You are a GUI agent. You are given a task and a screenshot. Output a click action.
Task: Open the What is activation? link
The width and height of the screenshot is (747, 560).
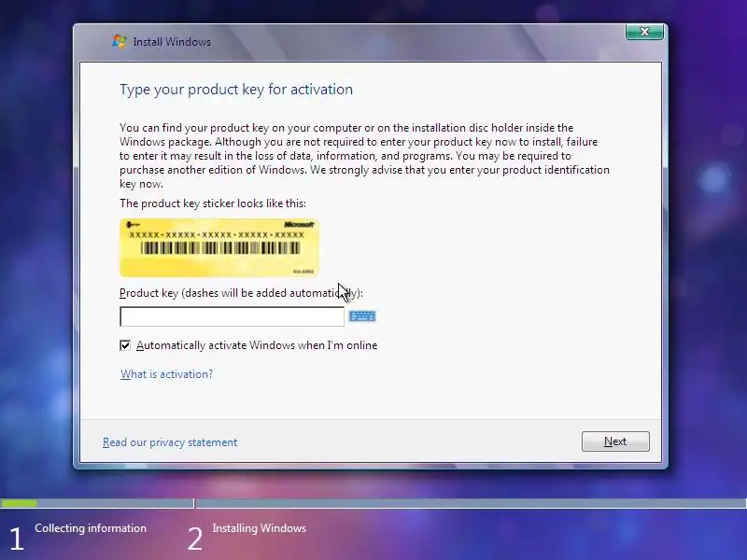(166, 374)
